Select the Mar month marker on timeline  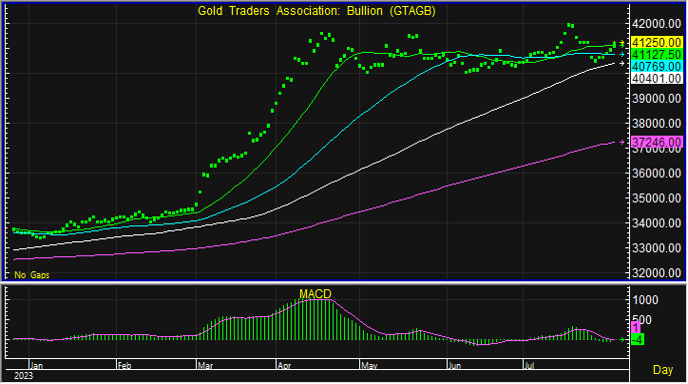pos(205,365)
